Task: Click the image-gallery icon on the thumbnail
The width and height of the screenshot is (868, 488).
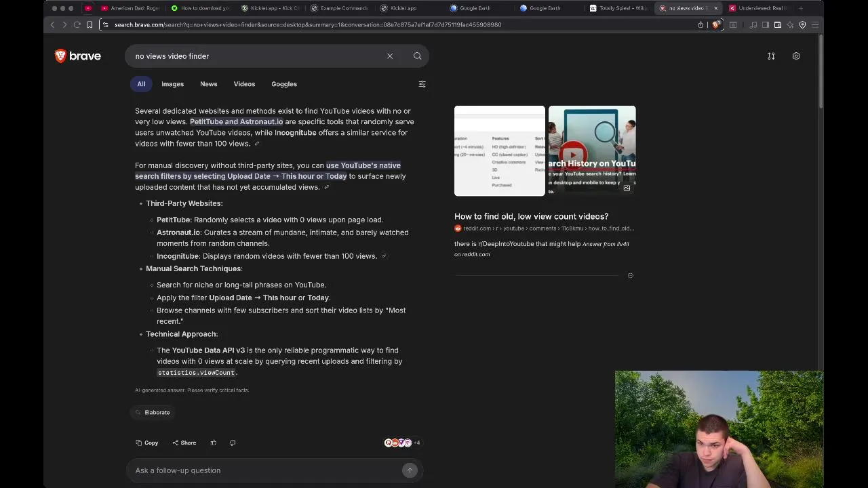Action: pyautogui.click(x=627, y=188)
